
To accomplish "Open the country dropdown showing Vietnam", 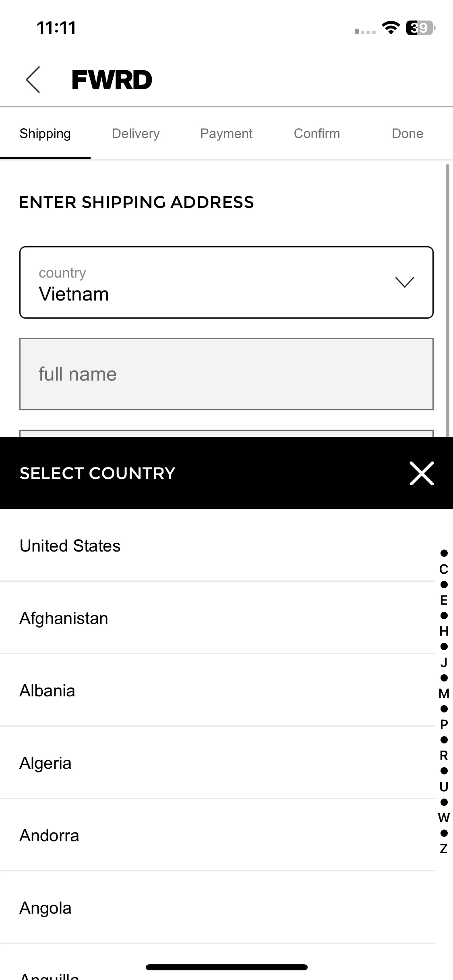I will tap(226, 282).
